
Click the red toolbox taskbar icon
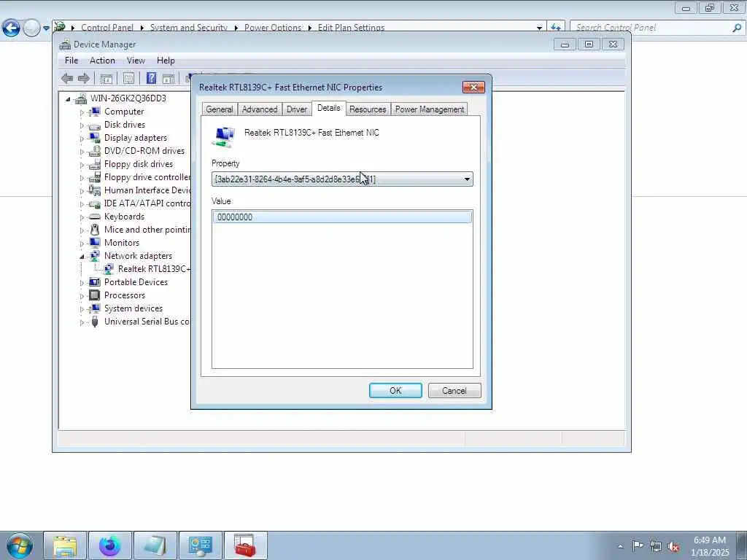coord(245,545)
